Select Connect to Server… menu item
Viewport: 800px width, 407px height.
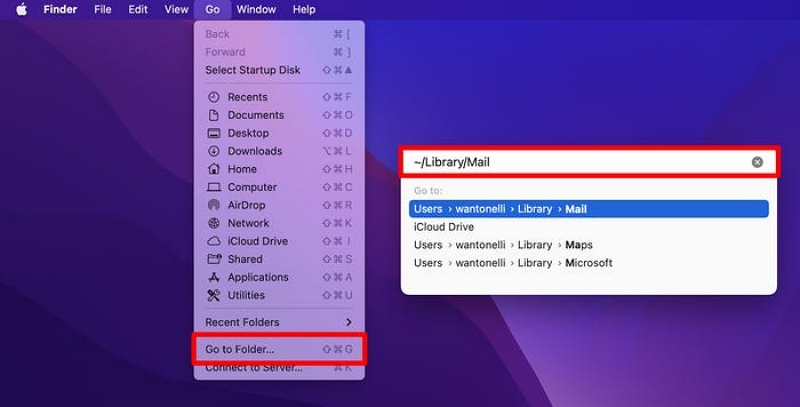pos(279,368)
